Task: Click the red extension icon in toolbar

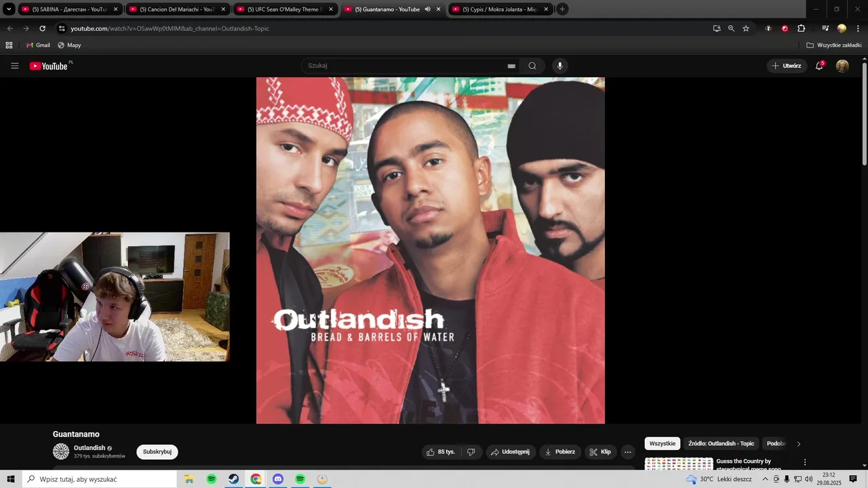Action: tap(785, 28)
